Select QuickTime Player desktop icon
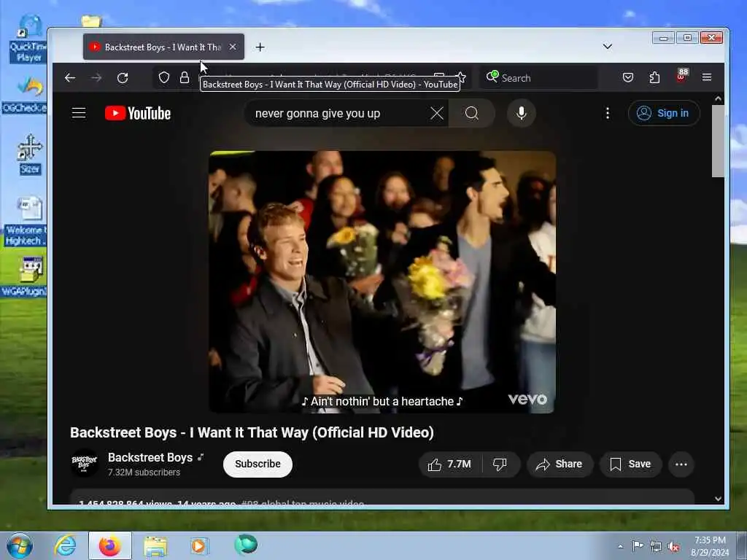 point(28,39)
